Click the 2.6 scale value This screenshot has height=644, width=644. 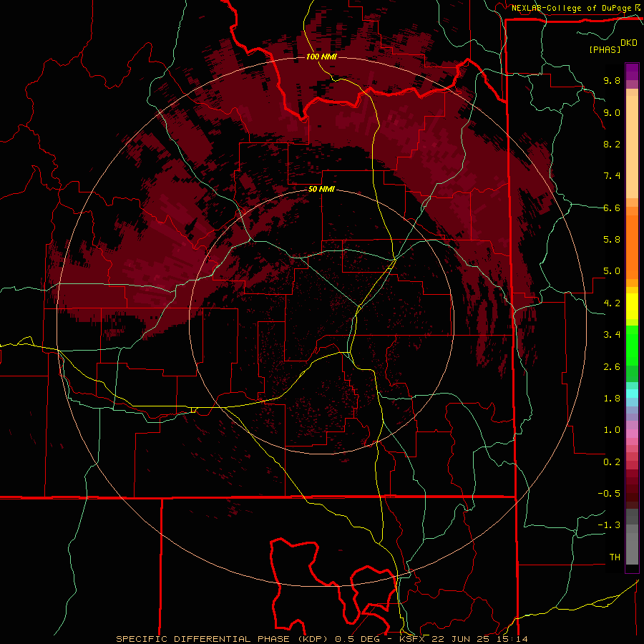pos(612,367)
